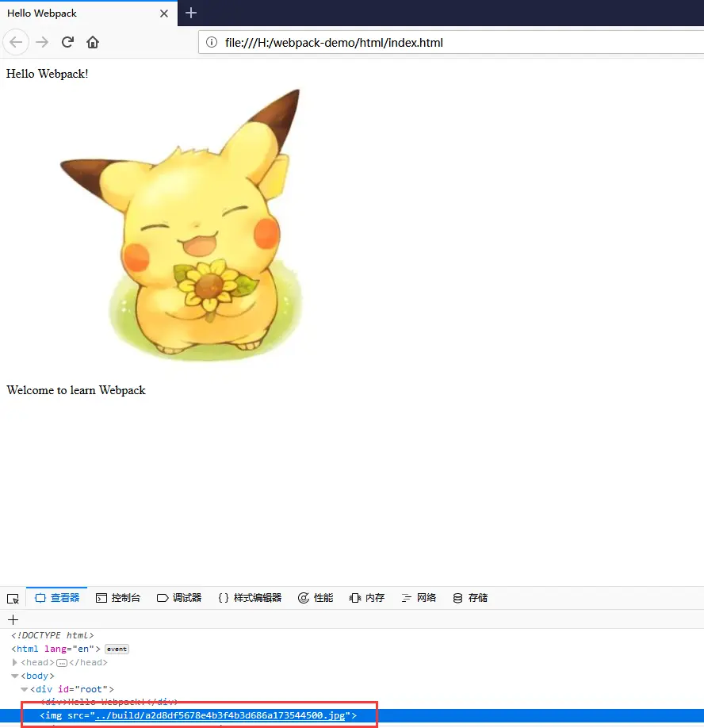The width and height of the screenshot is (704, 728).
Task: Open the 调试器 debugger tab
Action: 179,598
